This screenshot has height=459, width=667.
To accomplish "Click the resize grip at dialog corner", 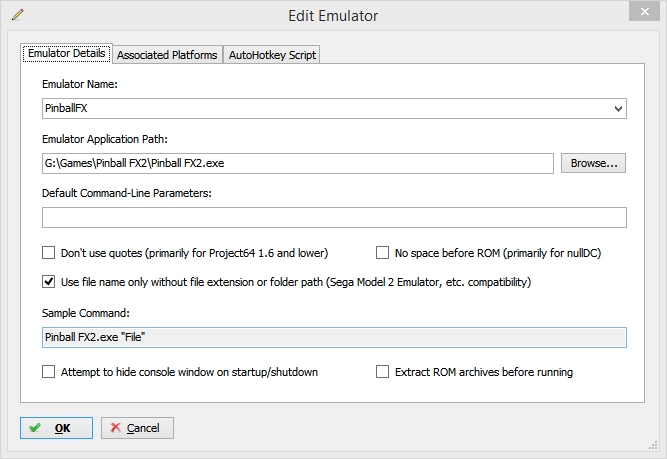I will point(653,445).
